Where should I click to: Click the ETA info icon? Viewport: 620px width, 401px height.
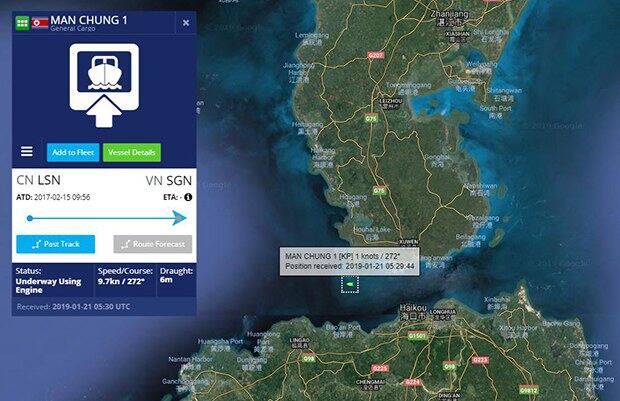pyautogui.click(x=188, y=197)
